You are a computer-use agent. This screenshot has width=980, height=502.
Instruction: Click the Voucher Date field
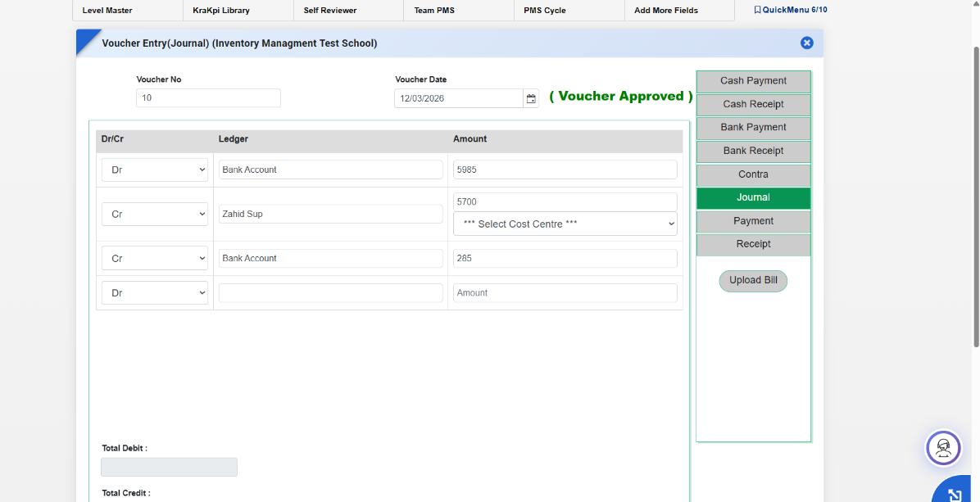pos(459,98)
